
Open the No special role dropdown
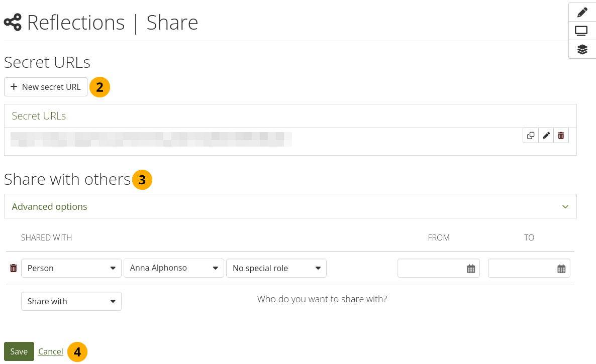[276, 268]
